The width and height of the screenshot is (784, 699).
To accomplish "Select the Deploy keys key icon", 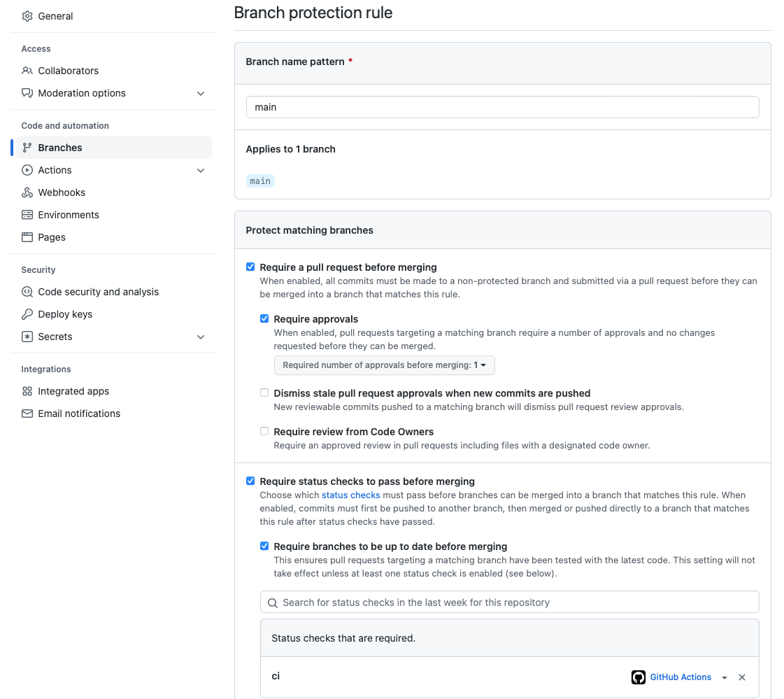I will point(27,314).
